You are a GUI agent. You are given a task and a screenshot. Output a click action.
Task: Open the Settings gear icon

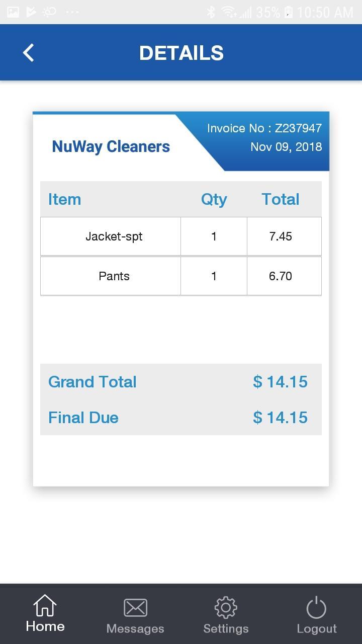click(x=226, y=608)
